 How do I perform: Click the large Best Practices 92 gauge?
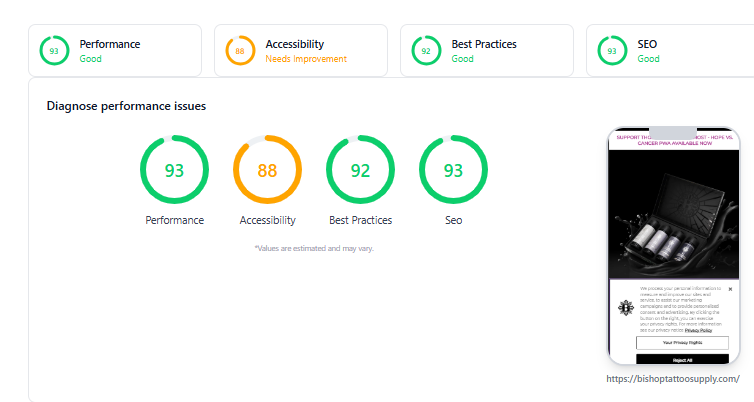pyautogui.click(x=360, y=170)
